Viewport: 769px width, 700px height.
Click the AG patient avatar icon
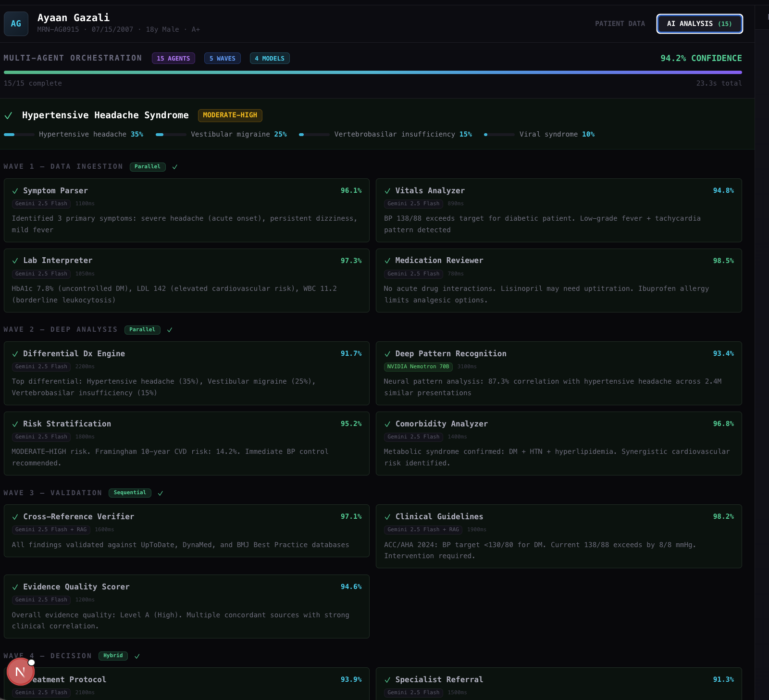pyautogui.click(x=16, y=24)
